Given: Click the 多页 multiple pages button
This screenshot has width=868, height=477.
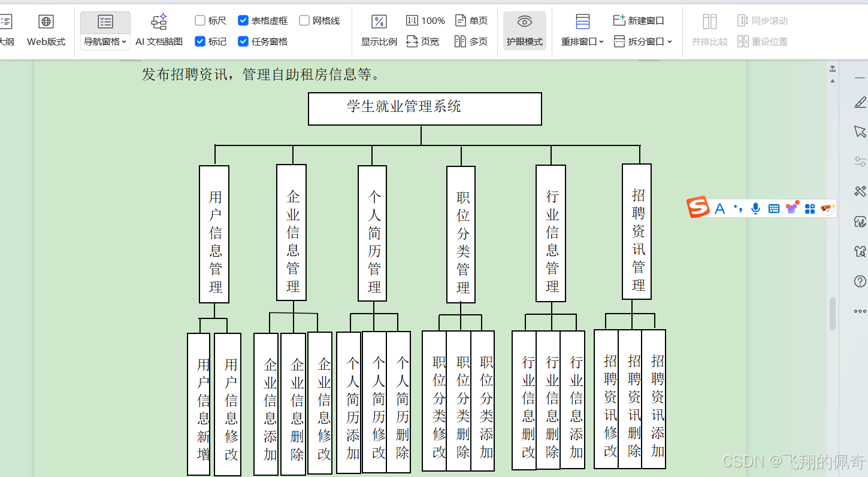Looking at the screenshot, I should [x=471, y=41].
